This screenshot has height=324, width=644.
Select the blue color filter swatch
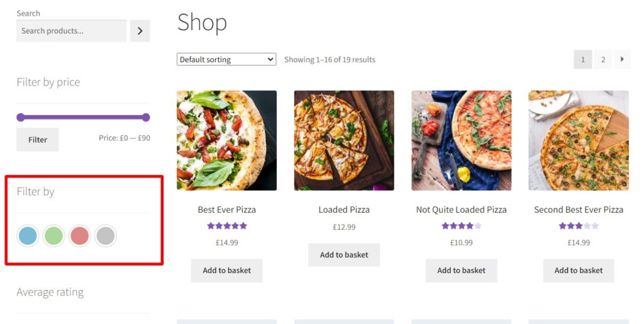tap(28, 236)
